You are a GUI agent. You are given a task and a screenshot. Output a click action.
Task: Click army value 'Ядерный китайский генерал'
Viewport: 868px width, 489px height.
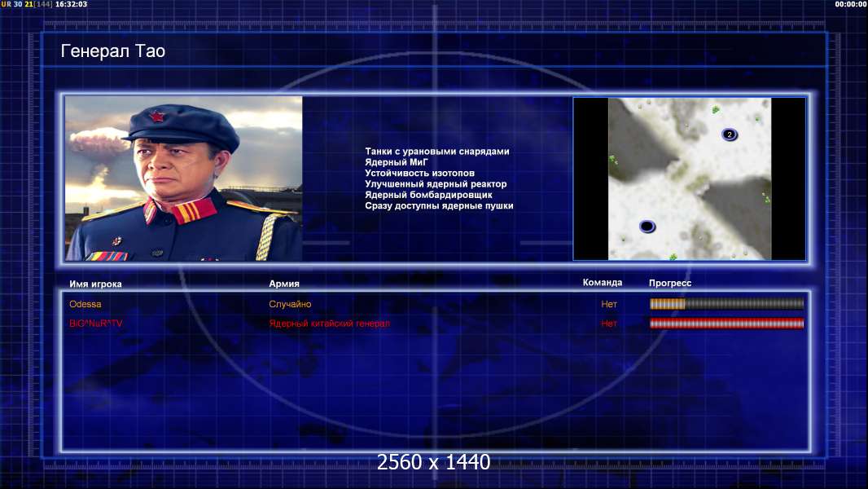click(330, 324)
